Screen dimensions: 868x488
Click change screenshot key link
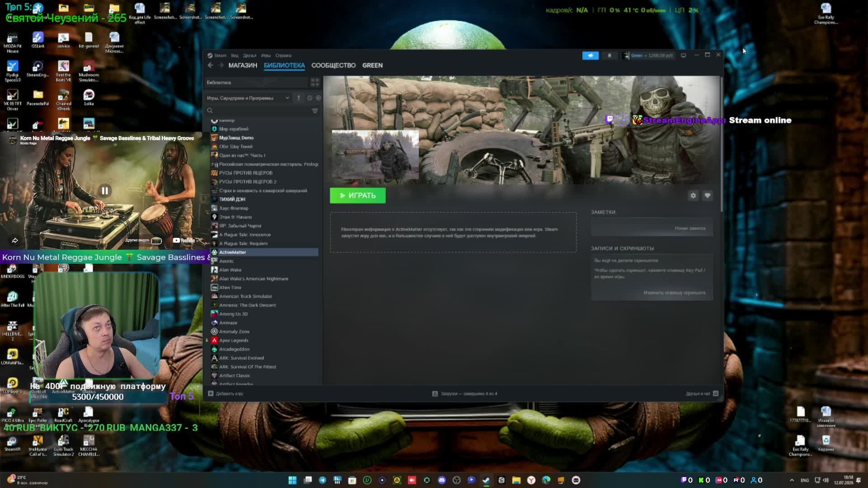pyautogui.click(x=674, y=293)
